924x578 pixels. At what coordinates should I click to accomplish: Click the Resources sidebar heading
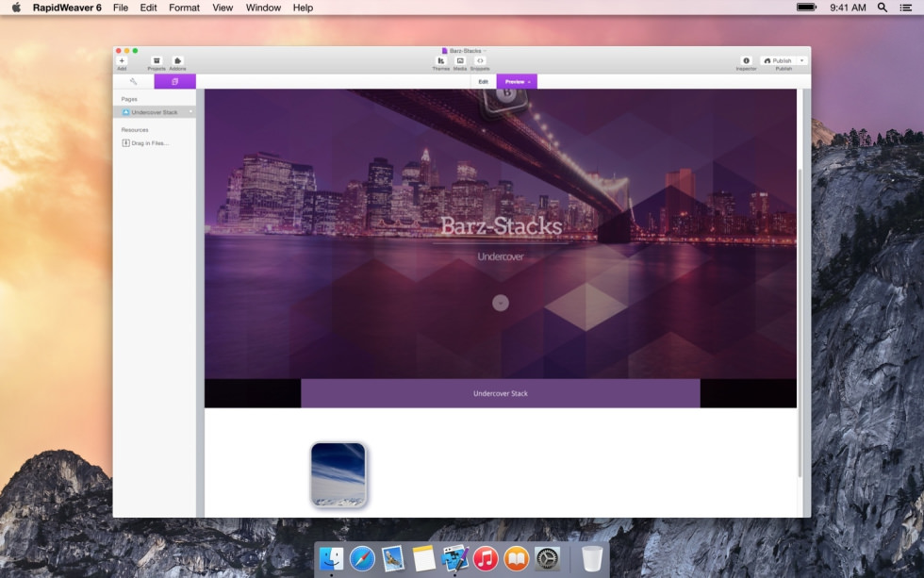click(x=134, y=129)
